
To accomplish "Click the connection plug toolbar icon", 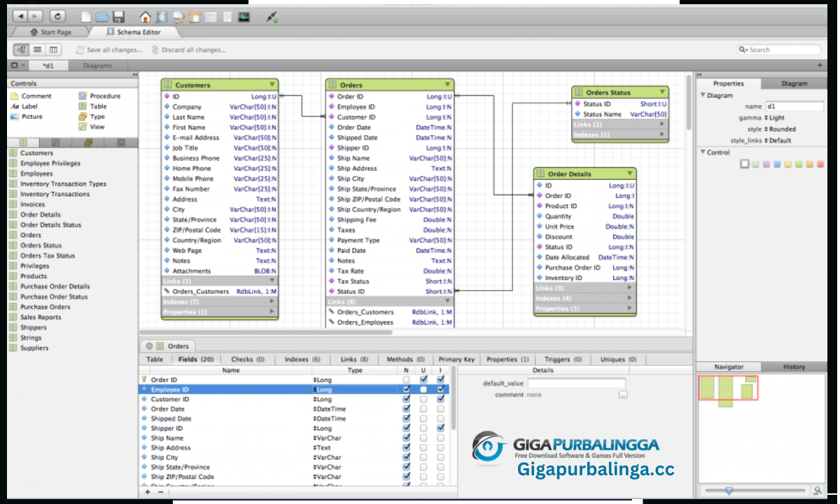I will [272, 16].
